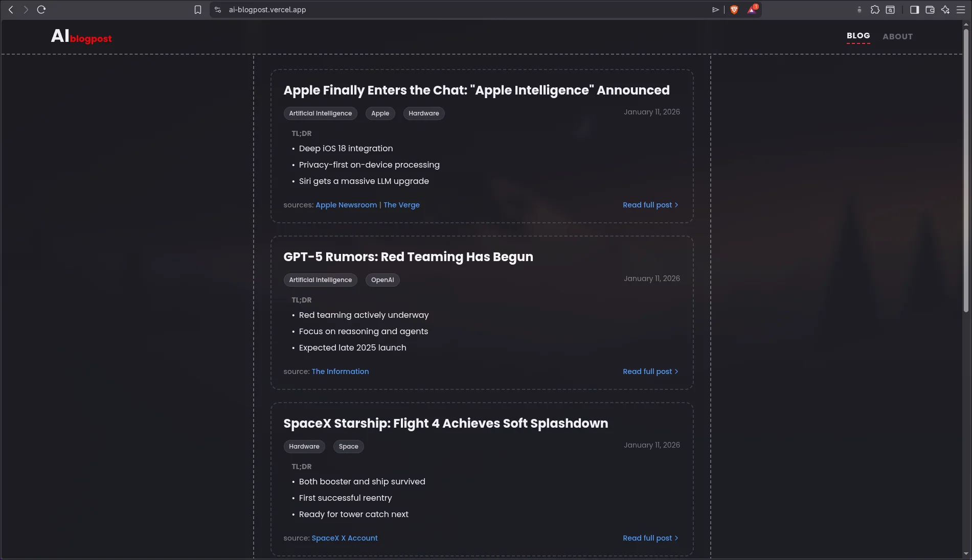Viewport: 972px width, 560px height.
Task: Open the Apple Newsroom source link
Action: pyautogui.click(x=346, y=205)
